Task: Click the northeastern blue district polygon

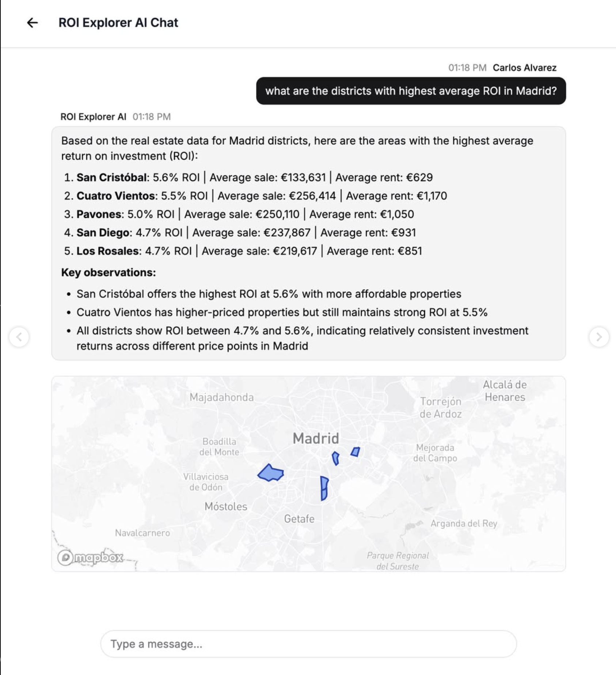Action: [355, 452]
